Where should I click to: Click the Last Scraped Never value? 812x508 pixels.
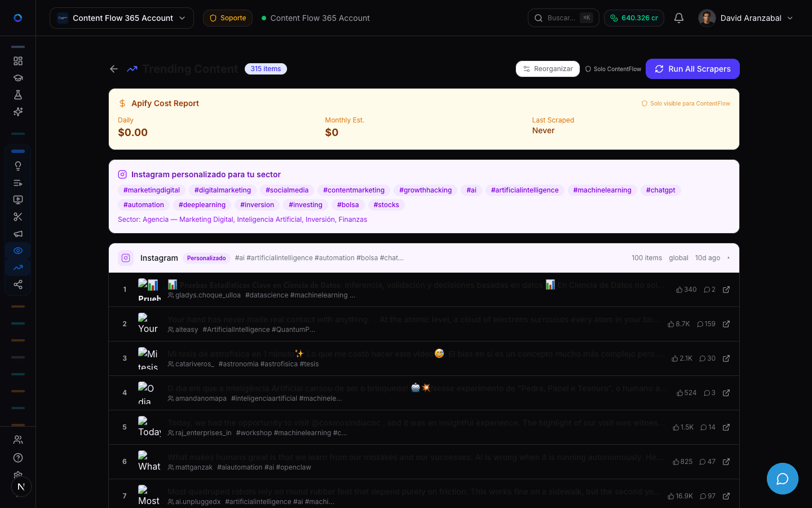[x=544, y=130]
